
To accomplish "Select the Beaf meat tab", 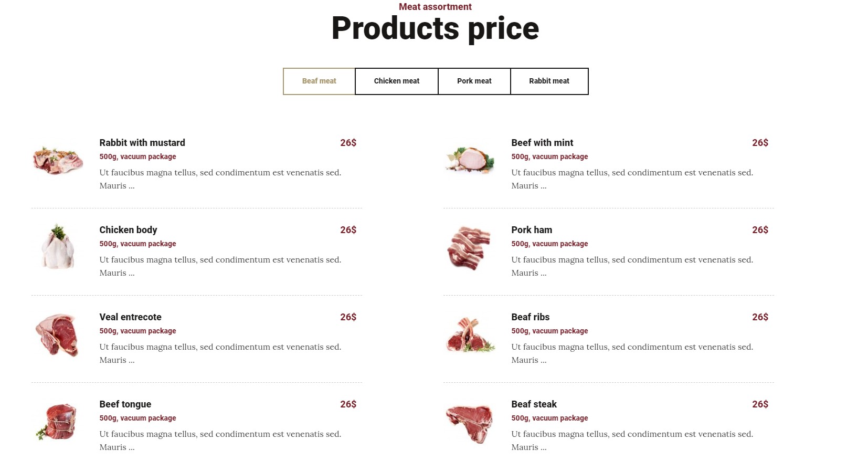I will 319,81.
